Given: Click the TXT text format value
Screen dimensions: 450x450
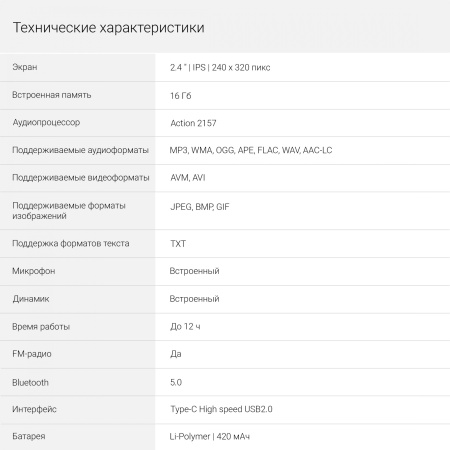Looking at the screenshot, I should coord(178,244).
